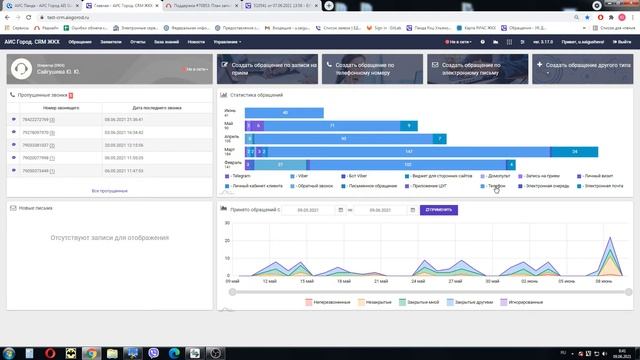The width and height of the screenshot is (640, 360).
Task: Click the operator headset avatar icon
Action: click(x=21, y=69)
